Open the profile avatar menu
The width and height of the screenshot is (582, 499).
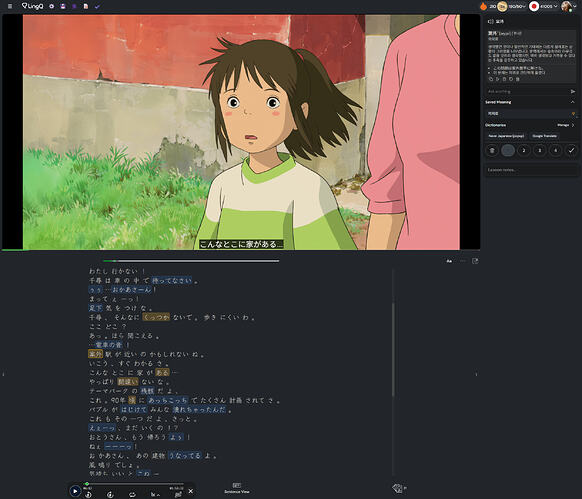click(x=568, y=6)
